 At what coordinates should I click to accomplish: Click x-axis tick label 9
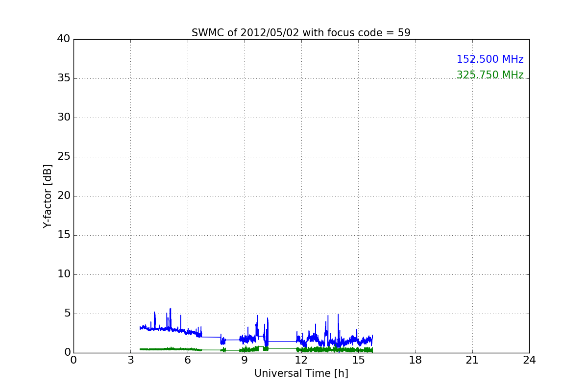click(245, 360)
